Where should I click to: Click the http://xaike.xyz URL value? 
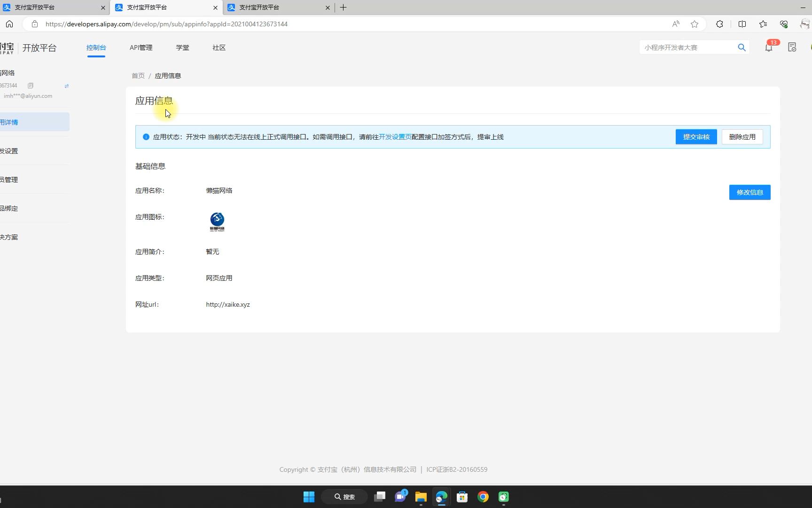click(228, 304)
